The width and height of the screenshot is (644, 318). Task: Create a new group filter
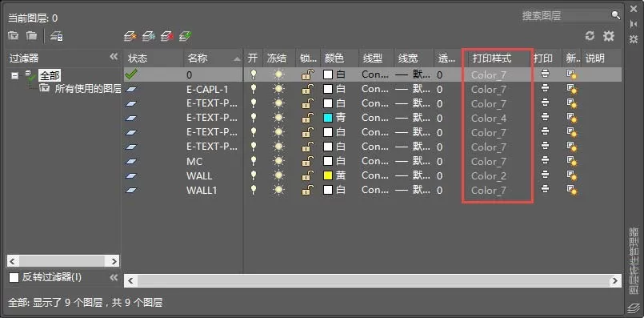32,36
